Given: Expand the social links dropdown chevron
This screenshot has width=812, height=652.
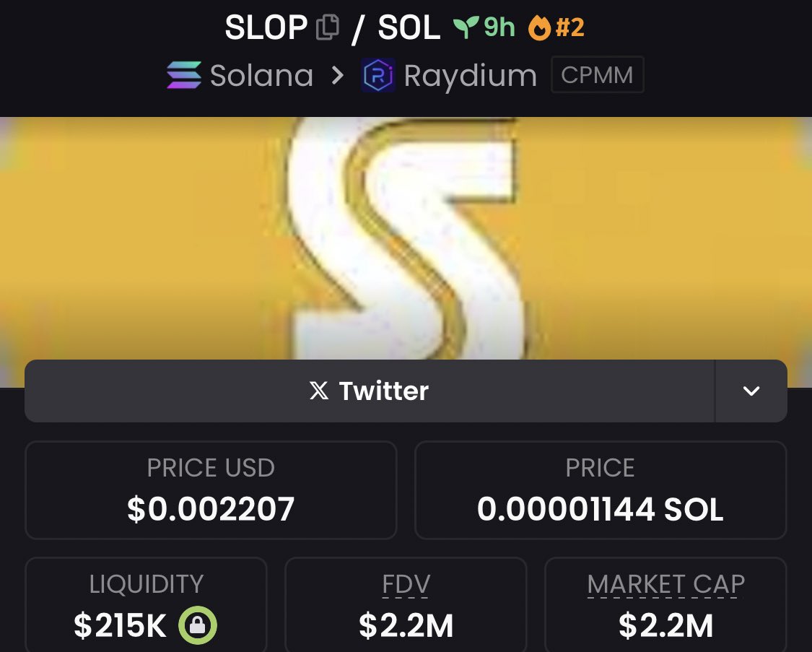Looking at the screenshot, I should [751, 391].
